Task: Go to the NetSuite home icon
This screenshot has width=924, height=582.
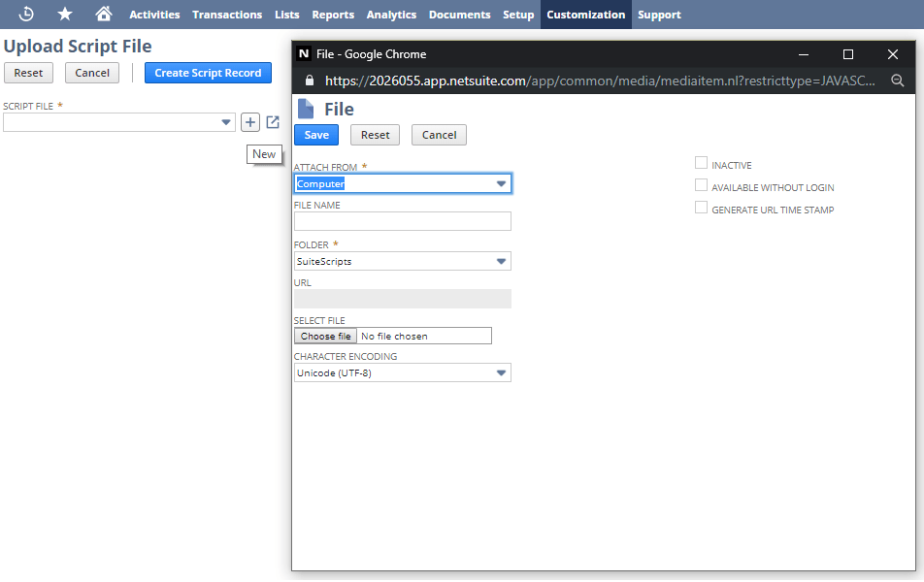Action: [x=103, y=14]
